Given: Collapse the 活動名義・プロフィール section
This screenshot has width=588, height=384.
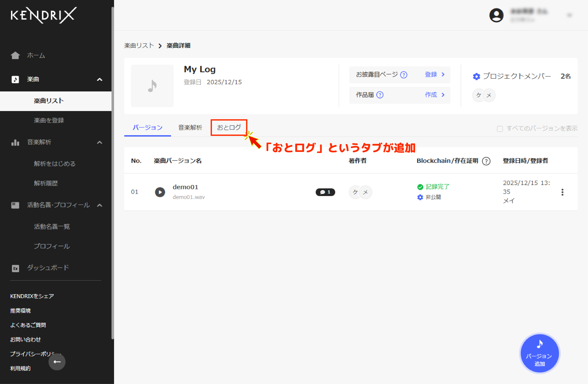Looking at the screenshot, I should pos(100,205).
